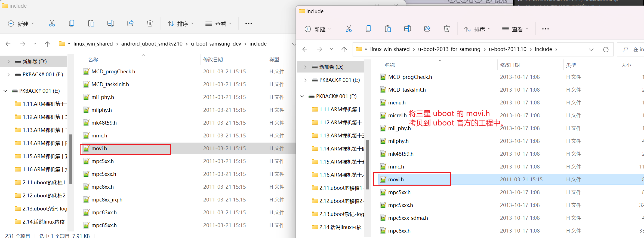Screen dimensions: 644x238
Task: Select movi.h in left window file list
Action: (x=188, y=148)
